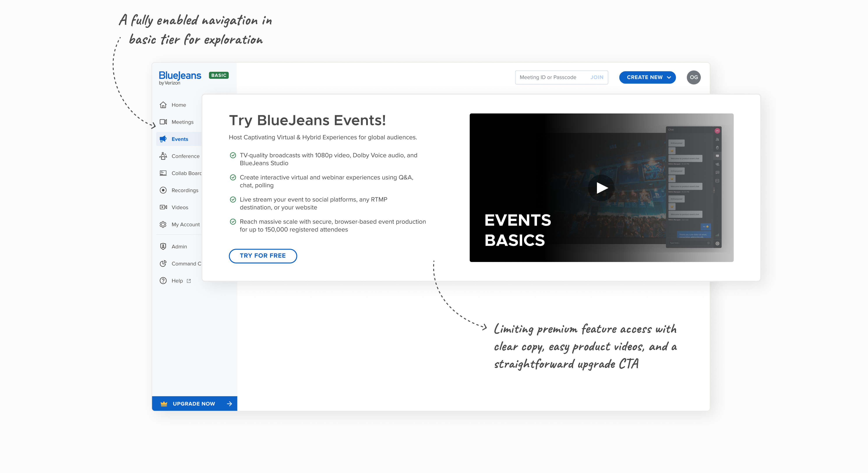Open My Account gear icon
868x473 pixels.
163,224
